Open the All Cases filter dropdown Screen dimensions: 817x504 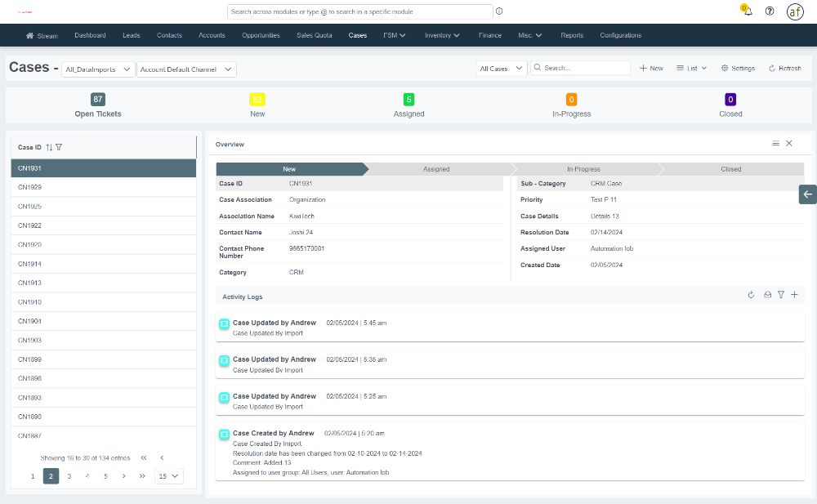(501, 69)
